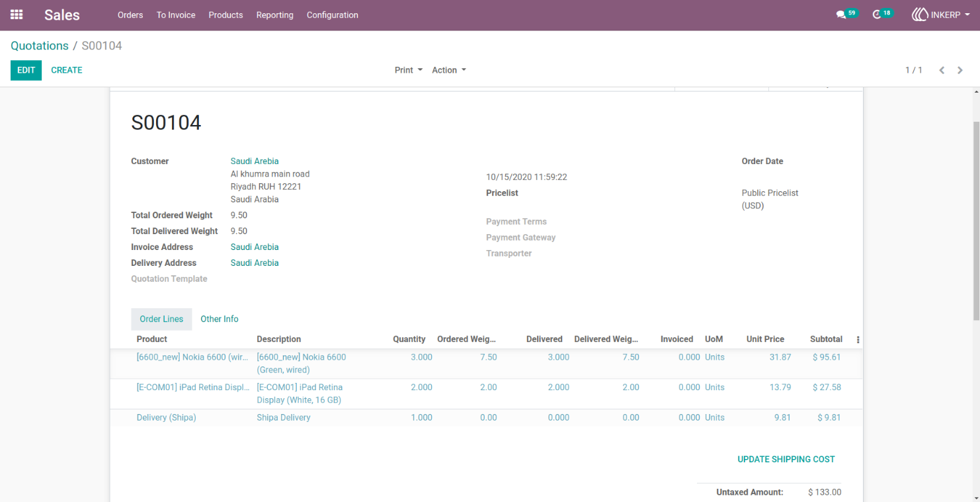This screenshot has height=502, width=980.
Task: Click the CREATE button
Action: tap(67, 70)
